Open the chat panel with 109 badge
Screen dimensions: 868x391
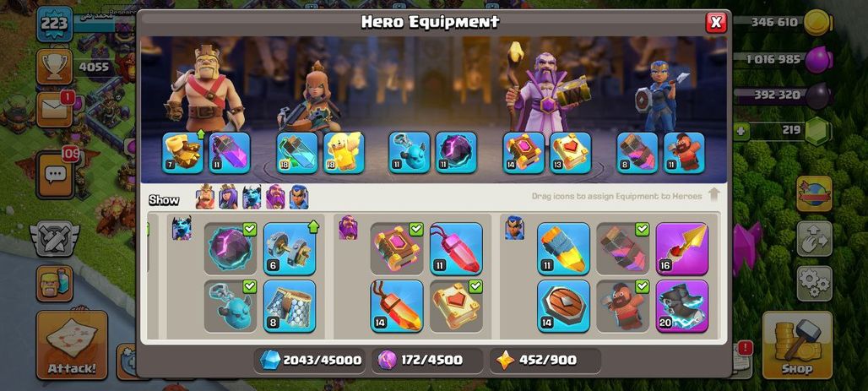click(56, 175)
